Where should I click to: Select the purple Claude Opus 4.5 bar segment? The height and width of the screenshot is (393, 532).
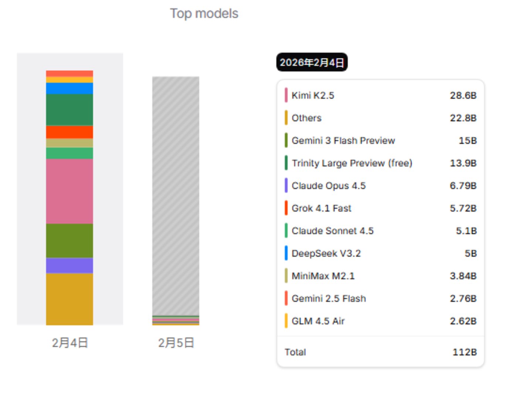70,265
